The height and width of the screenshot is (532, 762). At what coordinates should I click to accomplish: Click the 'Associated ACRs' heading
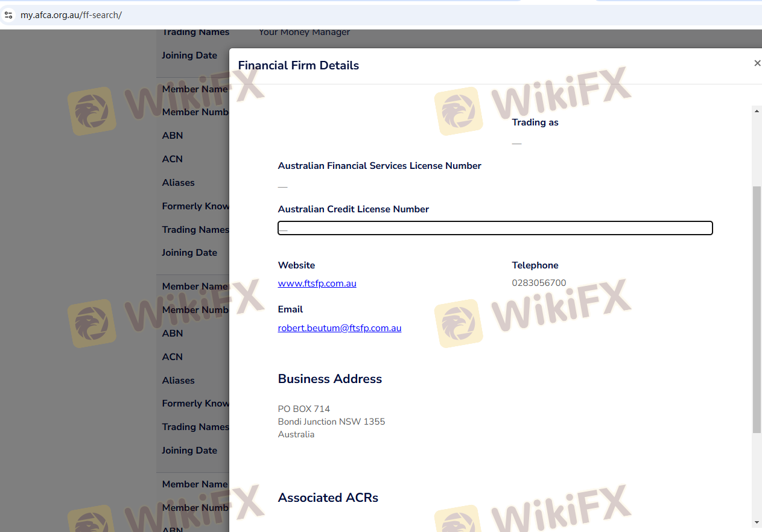point(328,498)
